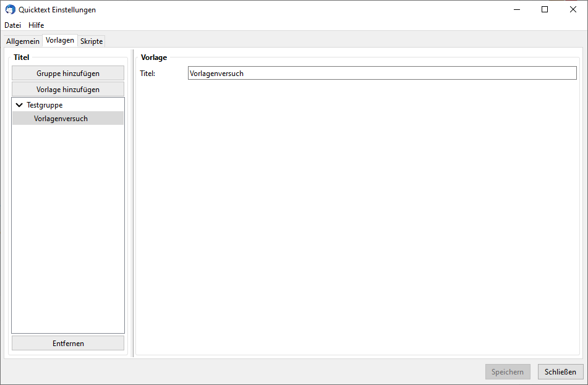Click the Speichern button
The image size is (588, 385).
coord(508,371)
